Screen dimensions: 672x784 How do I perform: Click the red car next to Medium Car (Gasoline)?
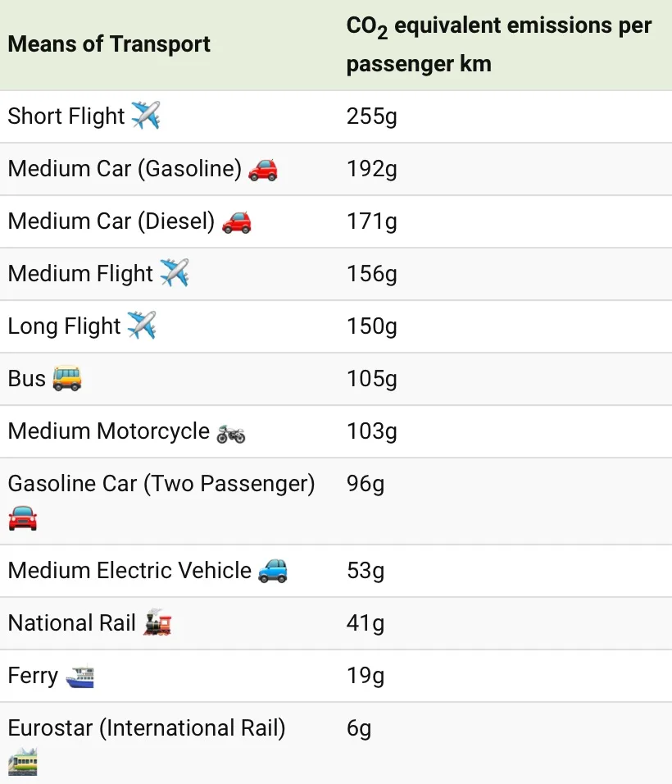(263, 170)
